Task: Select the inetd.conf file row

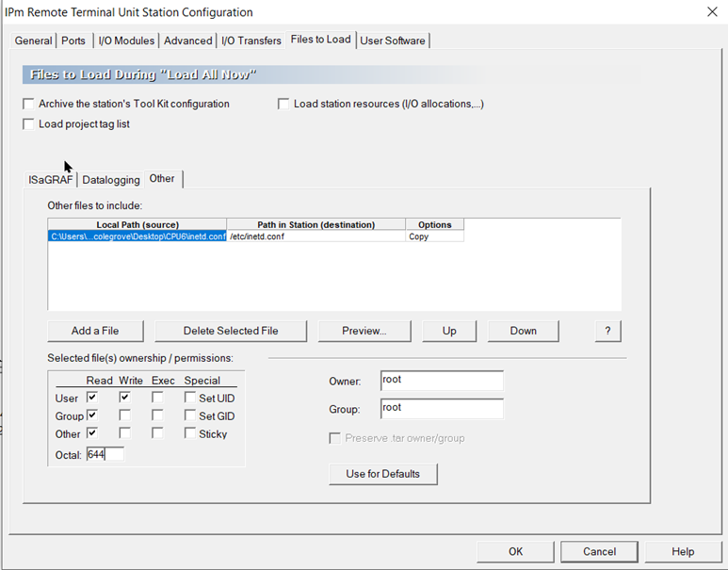Action: click(x=138, y=236)
